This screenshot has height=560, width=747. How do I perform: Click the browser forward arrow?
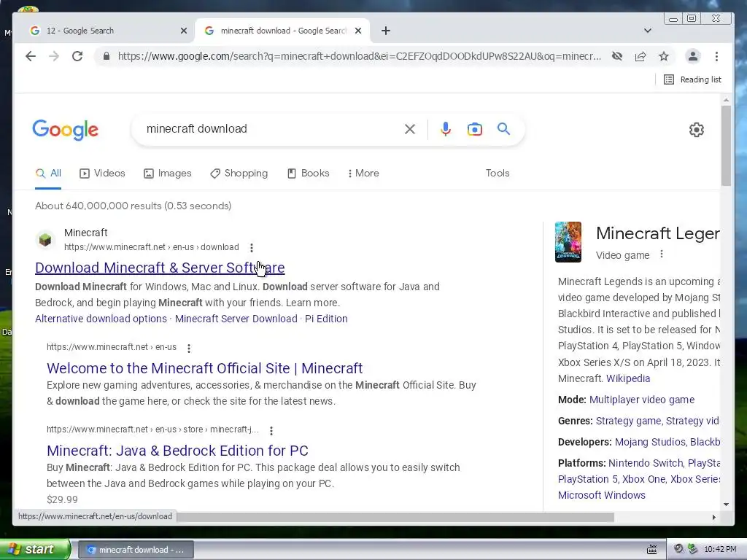point(54,56)
